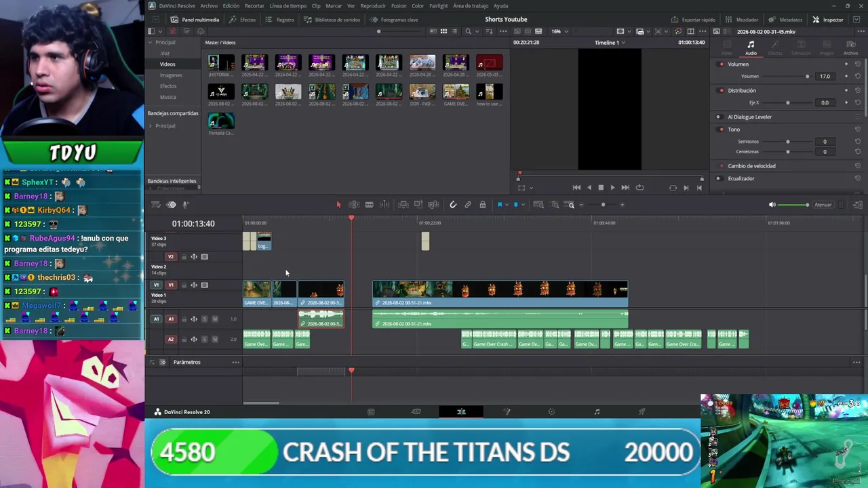The image size is (868, 488).
Task: Enable the AI Dialogue Leveler switch
Action: tap(719, 117)
